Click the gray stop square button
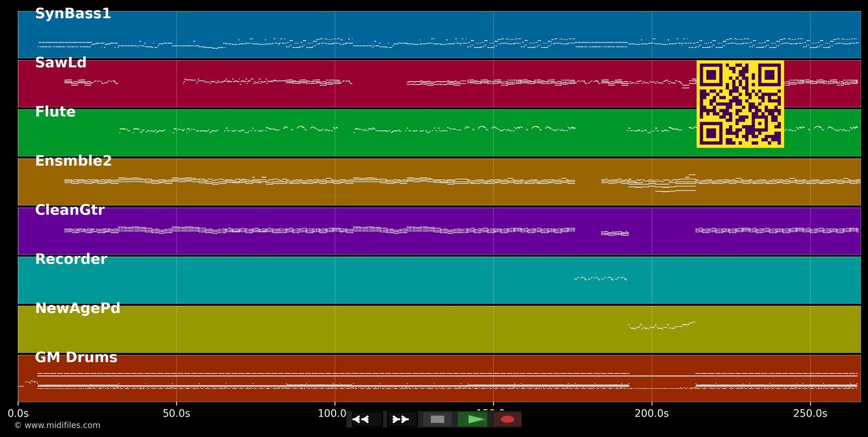The image size is (868, 437). click(437, 419)
